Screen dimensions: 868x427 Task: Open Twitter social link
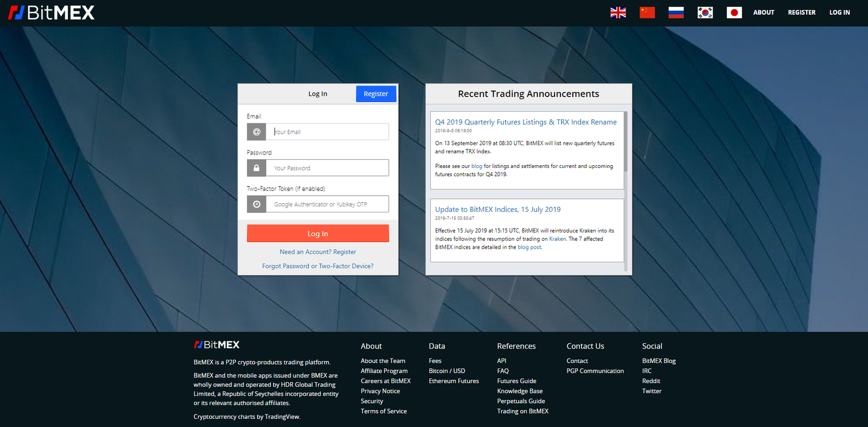(652, 391)
